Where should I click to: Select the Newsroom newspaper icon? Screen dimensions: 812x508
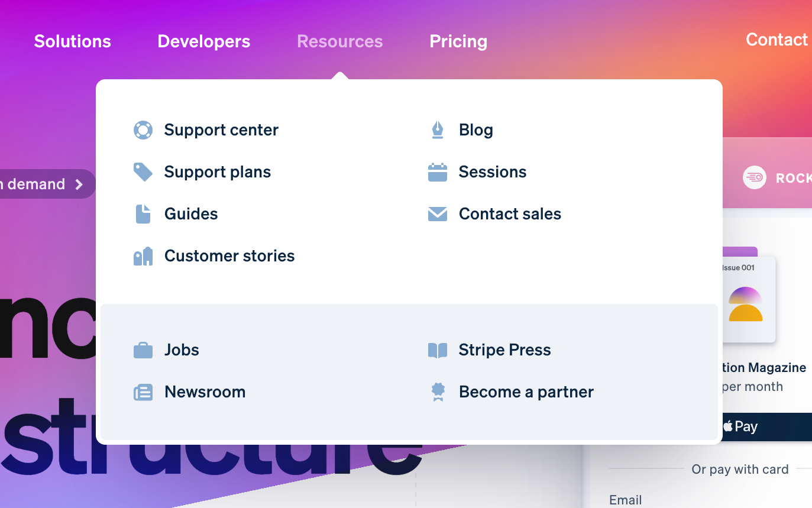tap(143, 391)
